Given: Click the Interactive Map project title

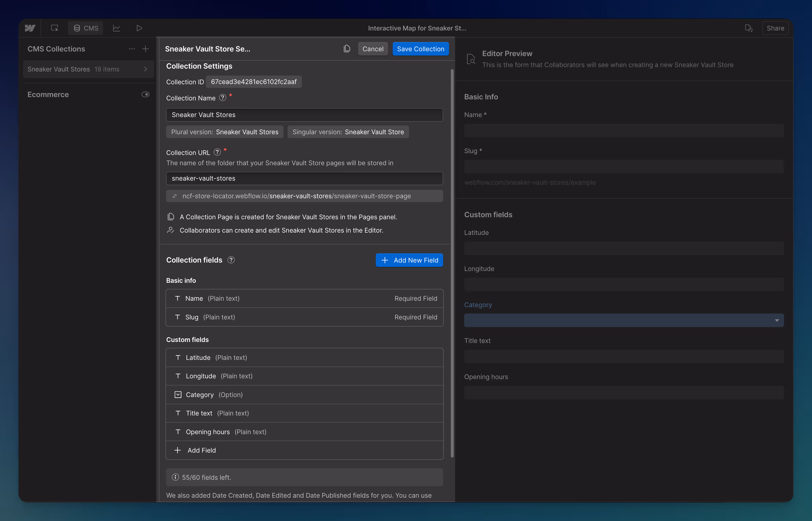Looking at the screenshot, I should (417, 28).
